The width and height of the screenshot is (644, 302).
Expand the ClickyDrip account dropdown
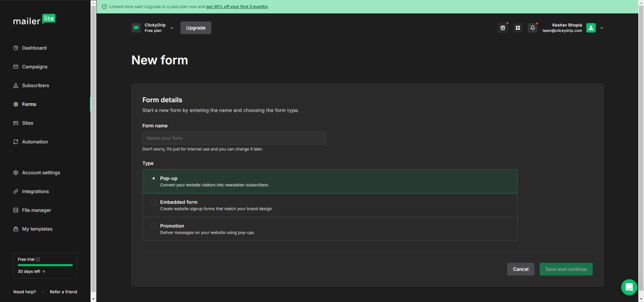[x=172, y=28]
